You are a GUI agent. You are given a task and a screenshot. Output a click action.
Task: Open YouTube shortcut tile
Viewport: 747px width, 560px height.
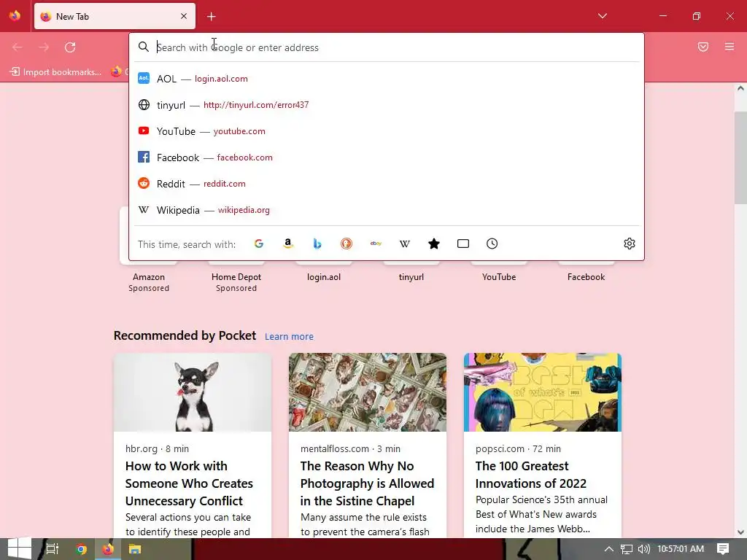tap(499, 276)
